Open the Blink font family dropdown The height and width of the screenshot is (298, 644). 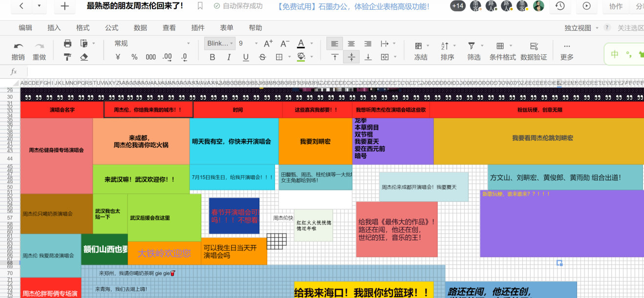click(219, 44)
